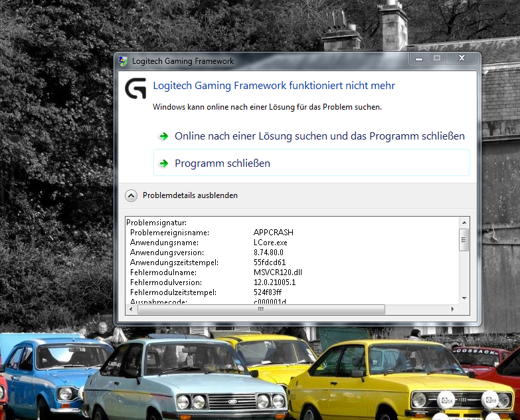The height and width of the screenshot is (420, 520).
Task: Click the Fehlermodulzeitstempel: label
Action: coord(173,292)
